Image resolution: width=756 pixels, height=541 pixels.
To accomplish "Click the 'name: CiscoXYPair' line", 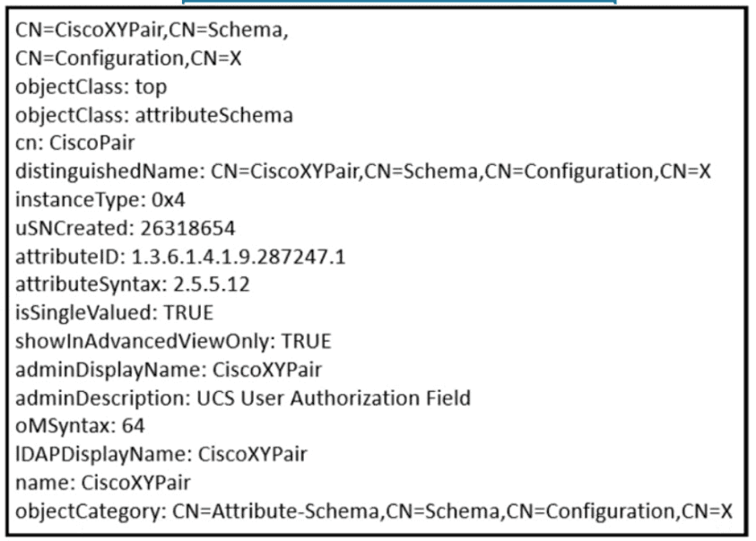I will coord(102,482).
